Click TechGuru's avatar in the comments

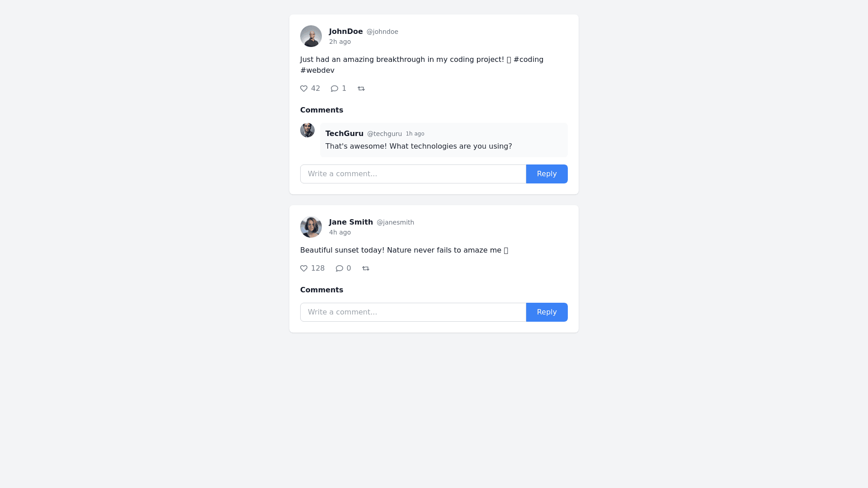[307, 130]
